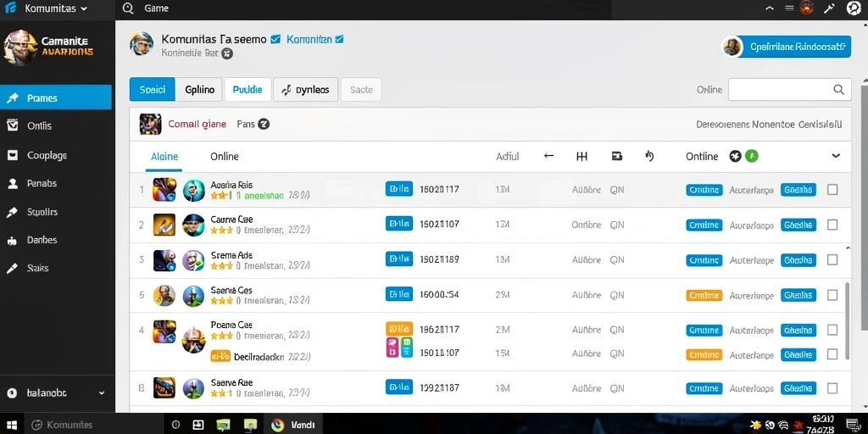
Task: Expand the chevron at the table header's right end
Action: [x=836, y=156]
